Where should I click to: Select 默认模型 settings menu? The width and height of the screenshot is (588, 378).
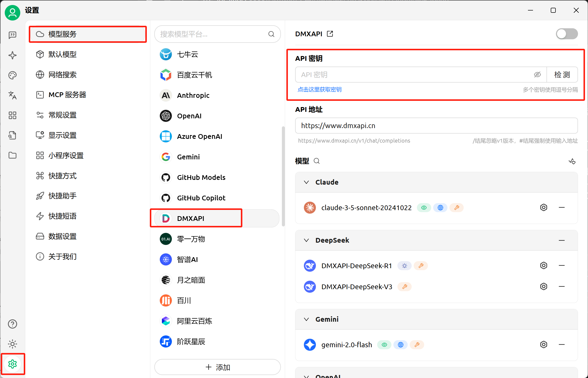point(88,54)
